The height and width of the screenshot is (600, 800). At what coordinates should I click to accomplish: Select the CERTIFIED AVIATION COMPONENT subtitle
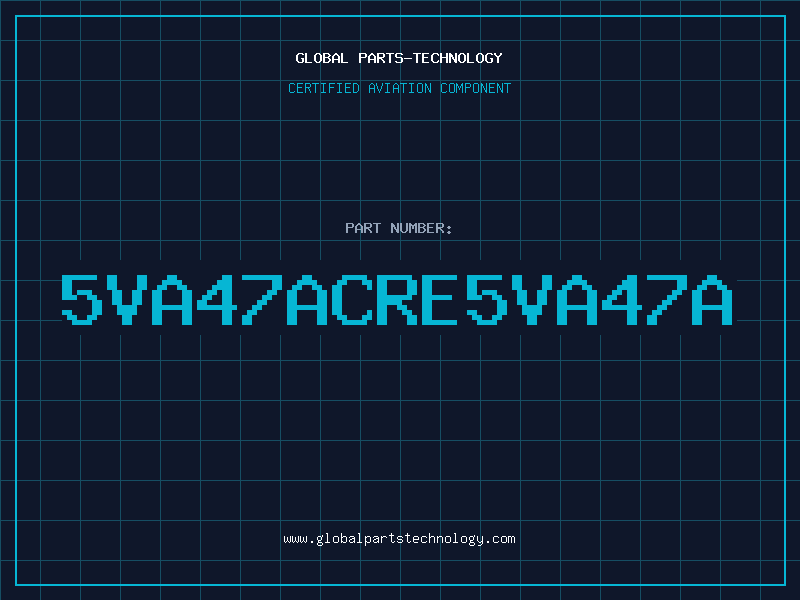pyautogui.click(x=399, y=88)
